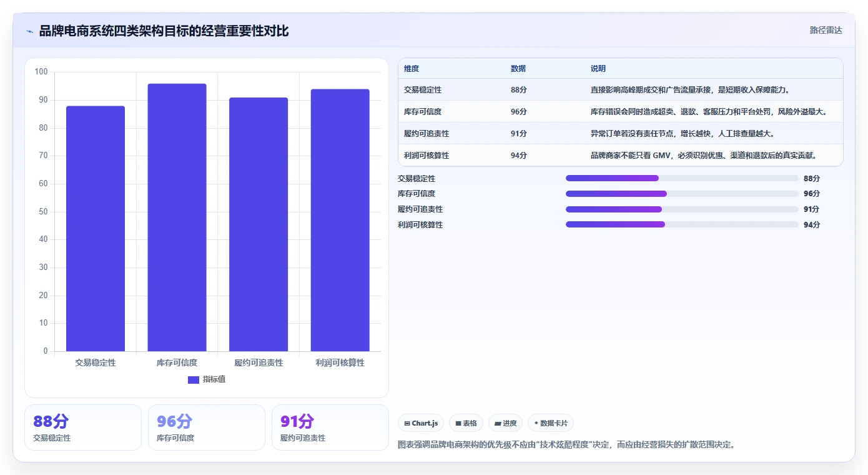The image size is (868, 475).
Task: Click the 数据 column header
Action: (x=518, y=69)
